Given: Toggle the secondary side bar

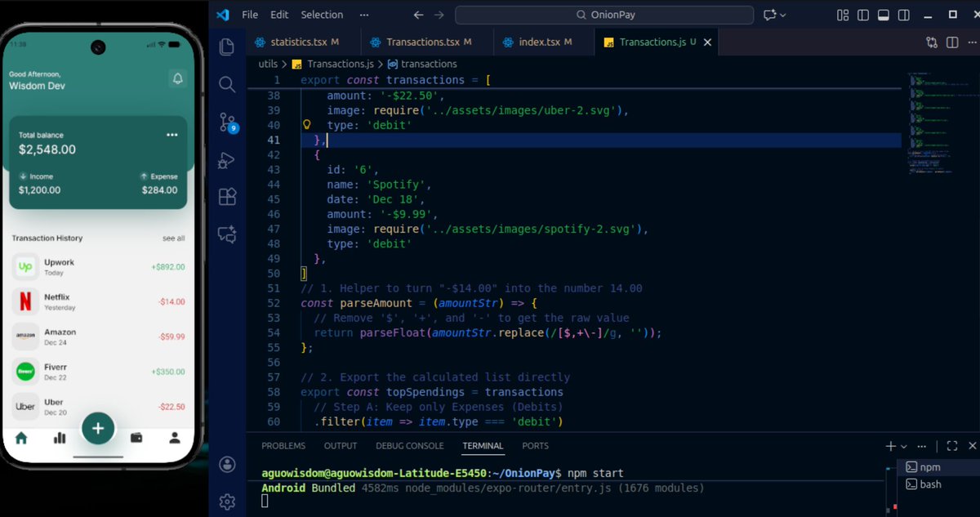Looking at the screenshot, I should 904,15.
